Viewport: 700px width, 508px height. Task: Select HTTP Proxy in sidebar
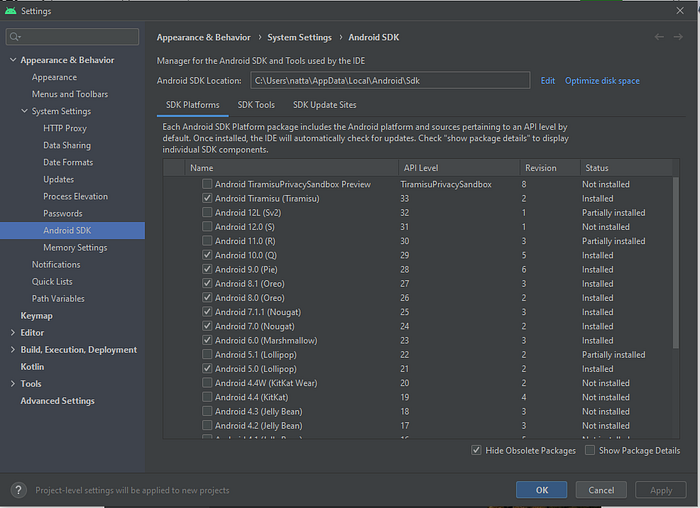[65, 128]
